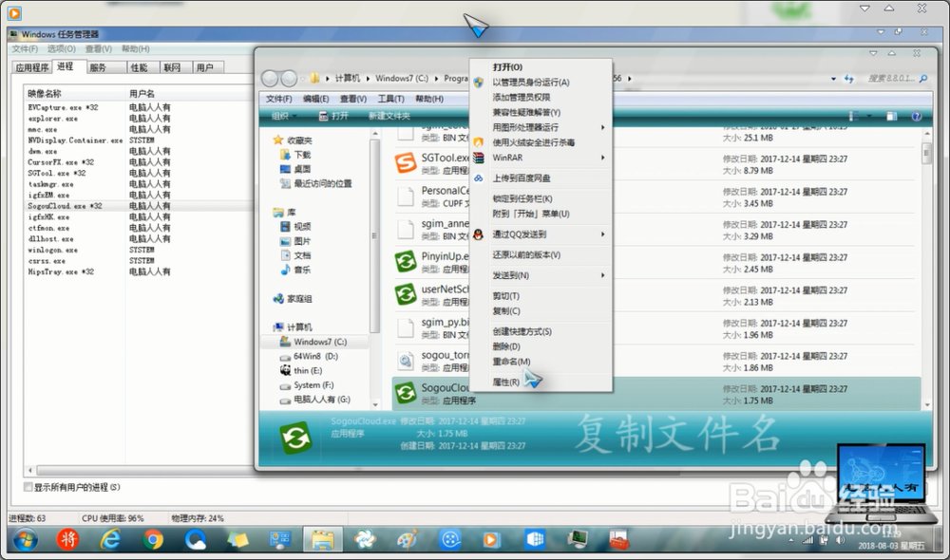950x560 pixels.
Task: Open Windows7 (C:) in navigation pane
Action: point(320,342)
